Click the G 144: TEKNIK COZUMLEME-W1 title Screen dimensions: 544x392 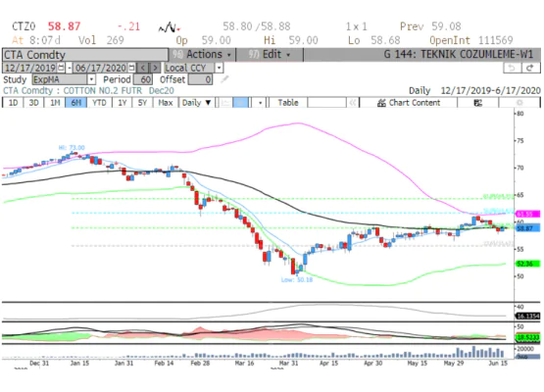click(459, 55)
